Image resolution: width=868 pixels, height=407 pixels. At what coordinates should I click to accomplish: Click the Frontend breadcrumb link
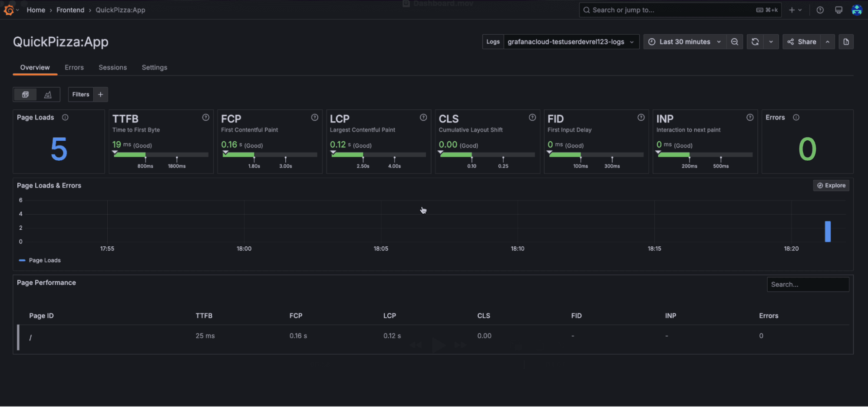coord(70,10)
